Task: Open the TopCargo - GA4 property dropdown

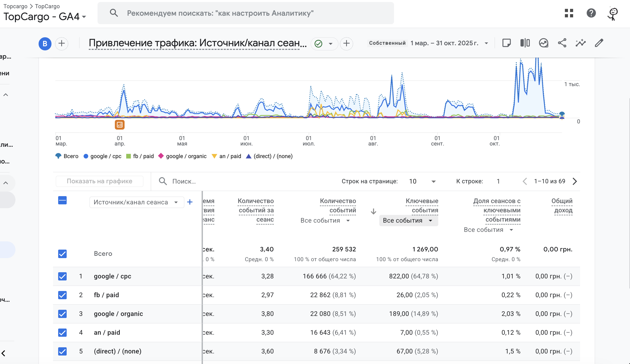Action: point(45,17)
